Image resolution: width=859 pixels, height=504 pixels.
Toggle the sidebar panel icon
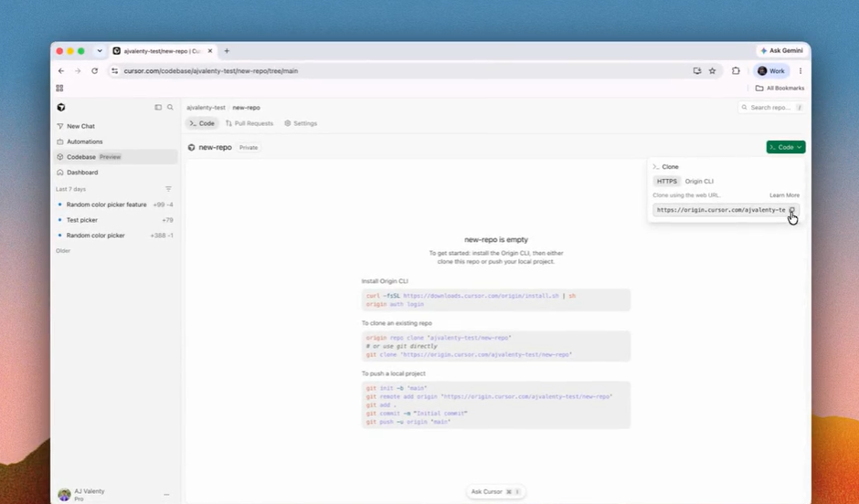(x=158, y=107)
